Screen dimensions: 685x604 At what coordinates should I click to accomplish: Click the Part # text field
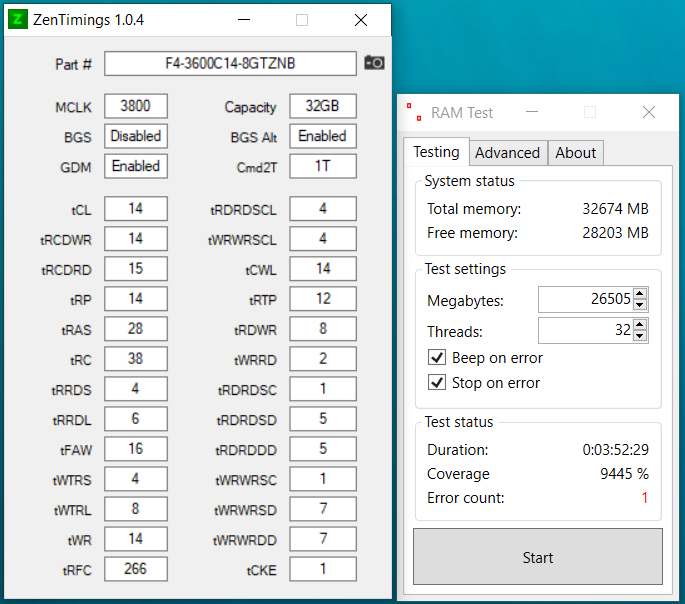[230, 63]
